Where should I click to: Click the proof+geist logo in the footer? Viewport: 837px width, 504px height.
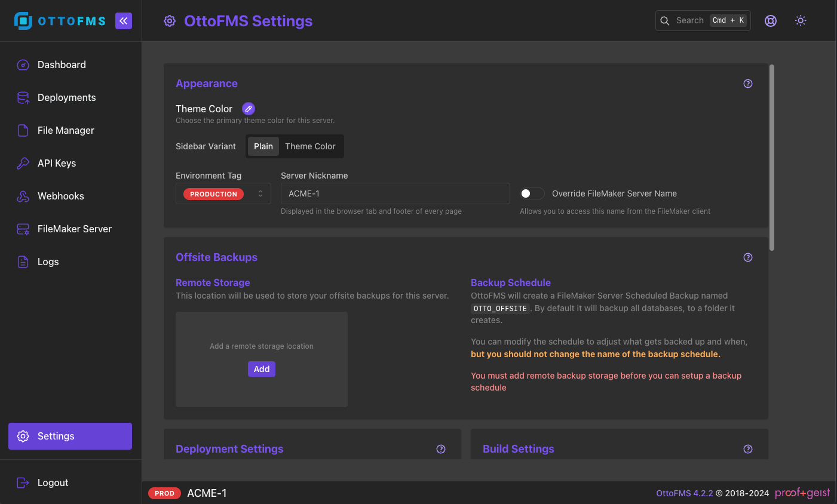tap(802, 493)
